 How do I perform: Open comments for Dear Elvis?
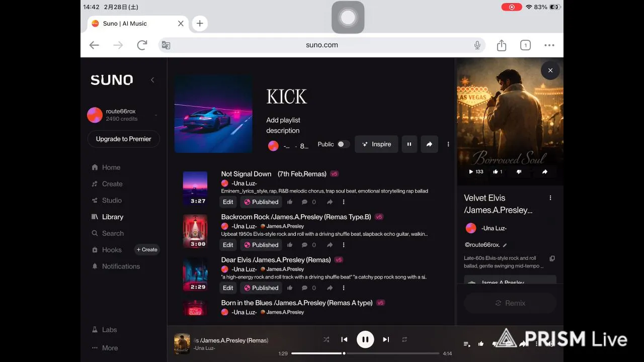pos(308,288)
